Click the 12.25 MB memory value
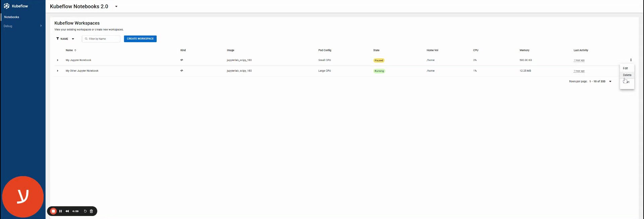 coord(525,71)
